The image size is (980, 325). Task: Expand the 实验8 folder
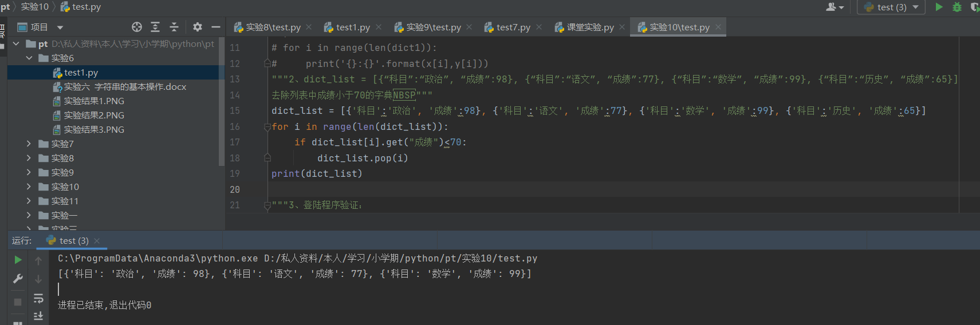(29, 158)
